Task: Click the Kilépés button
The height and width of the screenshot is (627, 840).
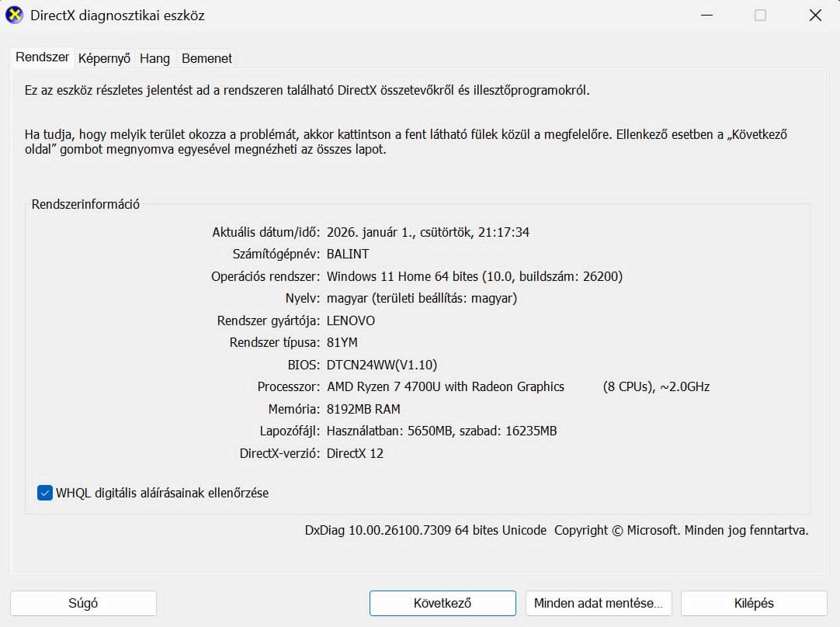Action: coord(754,604)
